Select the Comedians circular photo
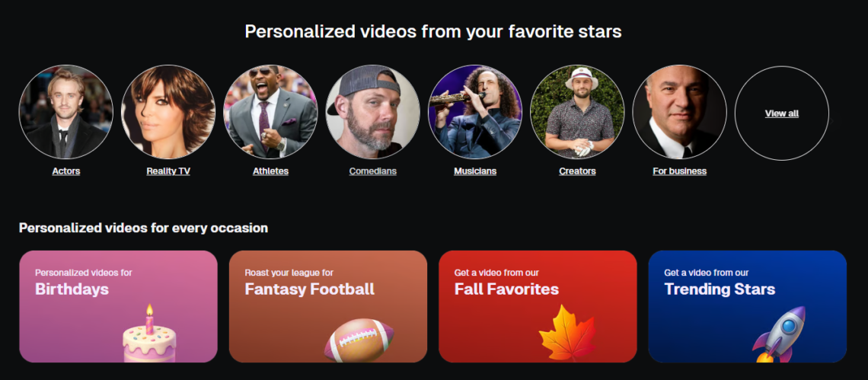The height and width of the screenshot is (380, 868). tap(372, 112)
